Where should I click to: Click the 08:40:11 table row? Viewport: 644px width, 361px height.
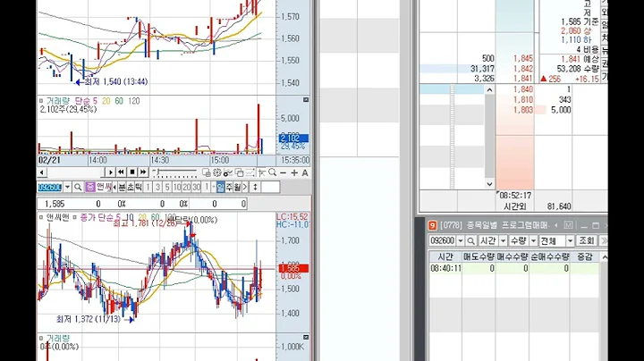(513, 268)
